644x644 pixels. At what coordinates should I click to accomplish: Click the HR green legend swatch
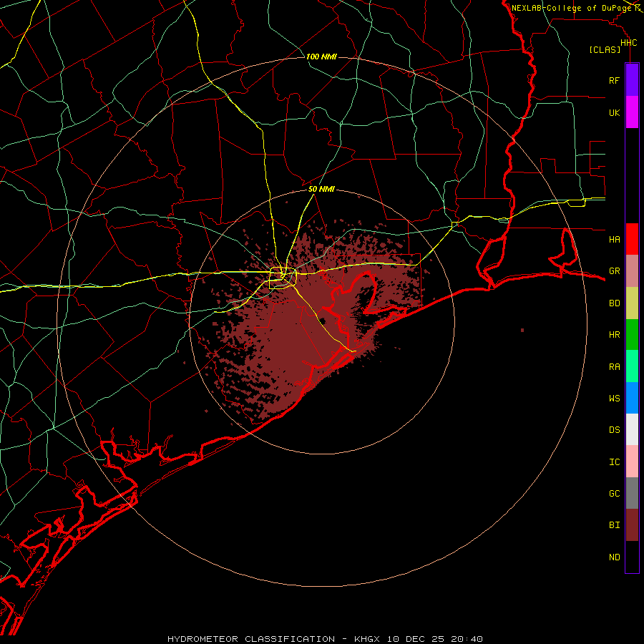(632, 334)
